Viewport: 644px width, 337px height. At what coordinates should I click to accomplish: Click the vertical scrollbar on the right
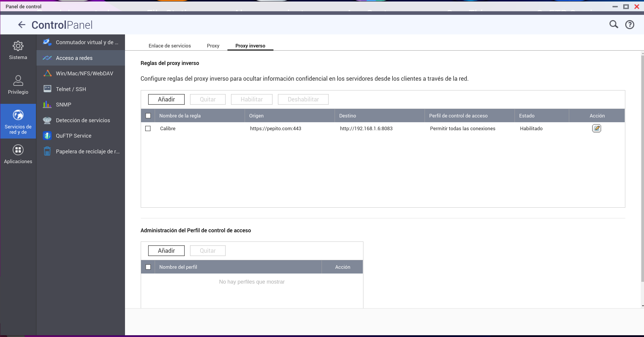[x=642, y=166]
